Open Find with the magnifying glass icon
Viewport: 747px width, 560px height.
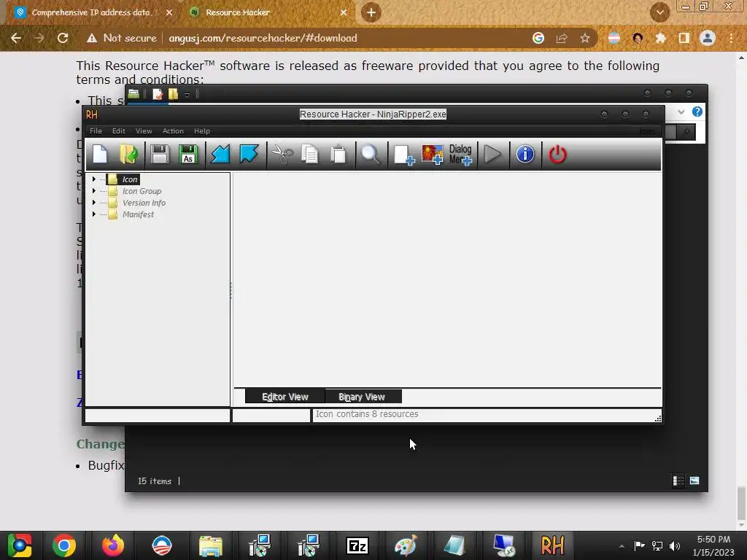tap(371, 155)
